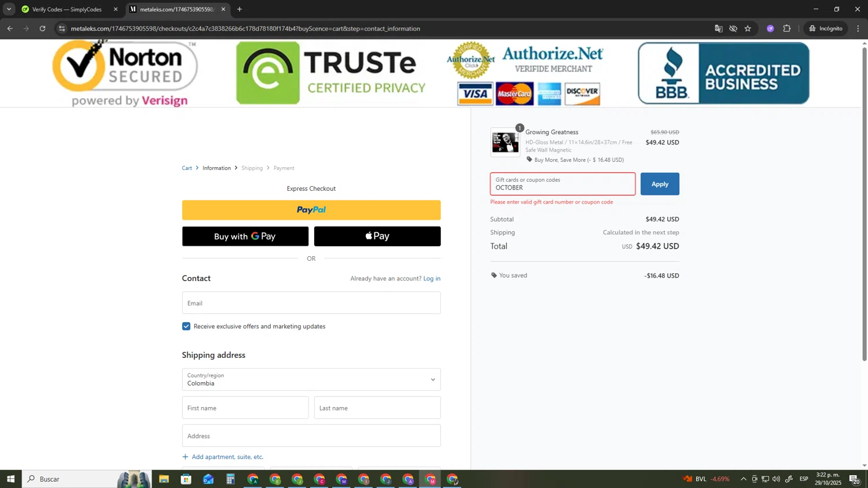The width and height of the screenshot is (868, 488).
Task: Open the taskbar clock showing 3:22 p. m.
Action: [827, 479]
